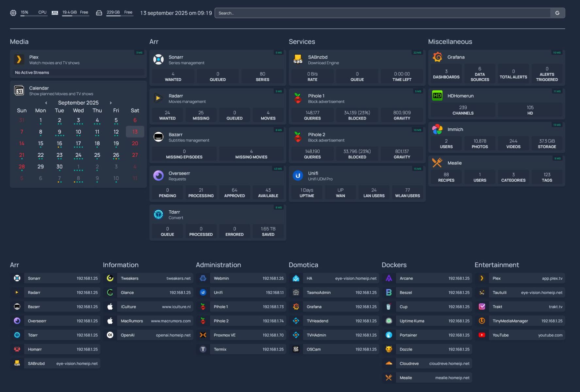Open TasmoAdmin bookmark under Domotica

click(334, 293)
